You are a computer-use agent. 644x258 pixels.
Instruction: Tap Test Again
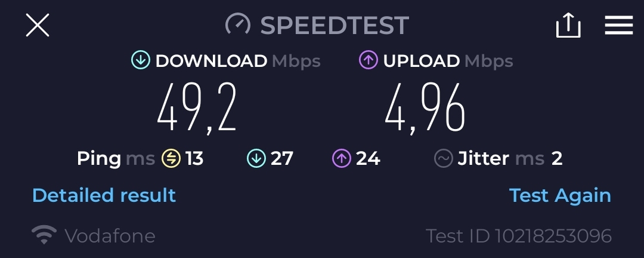point(560,195)
